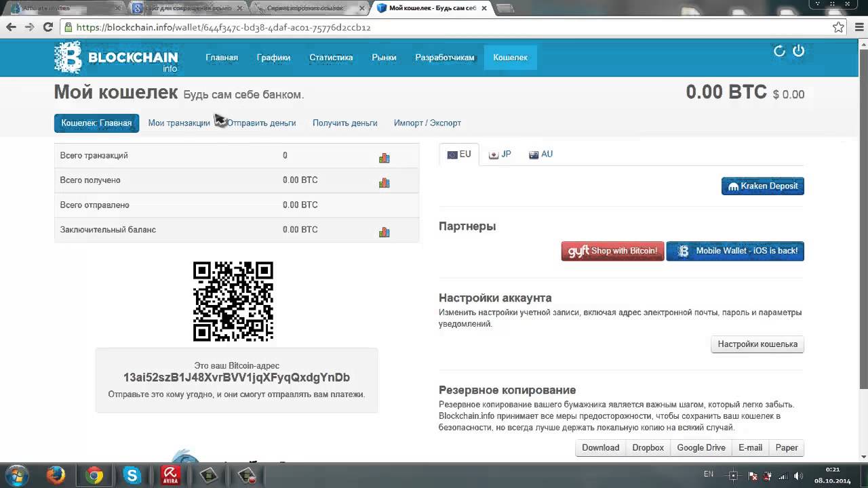
Task: Switch to the first browser tab
Action: [63, 8]
